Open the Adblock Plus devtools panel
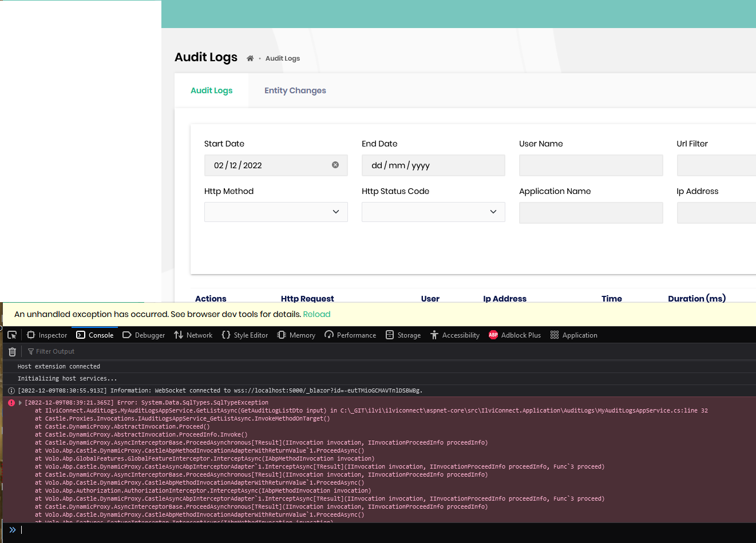 point(514,335)
